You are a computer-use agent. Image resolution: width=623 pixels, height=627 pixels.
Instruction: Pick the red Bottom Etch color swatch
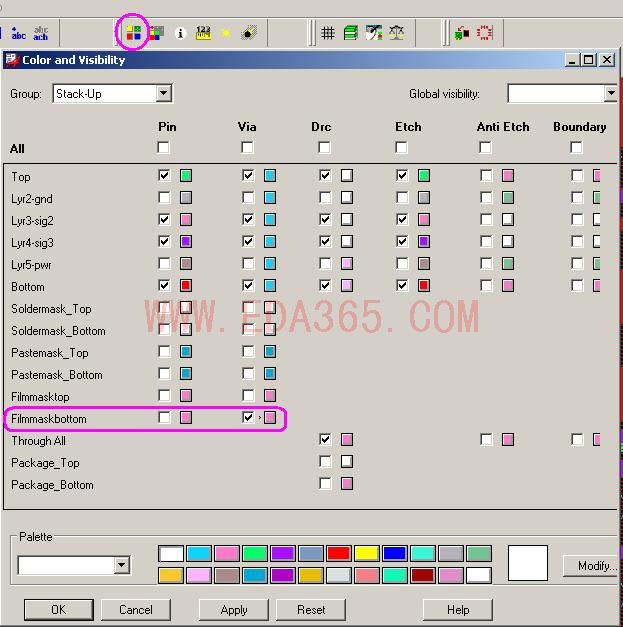424,285
